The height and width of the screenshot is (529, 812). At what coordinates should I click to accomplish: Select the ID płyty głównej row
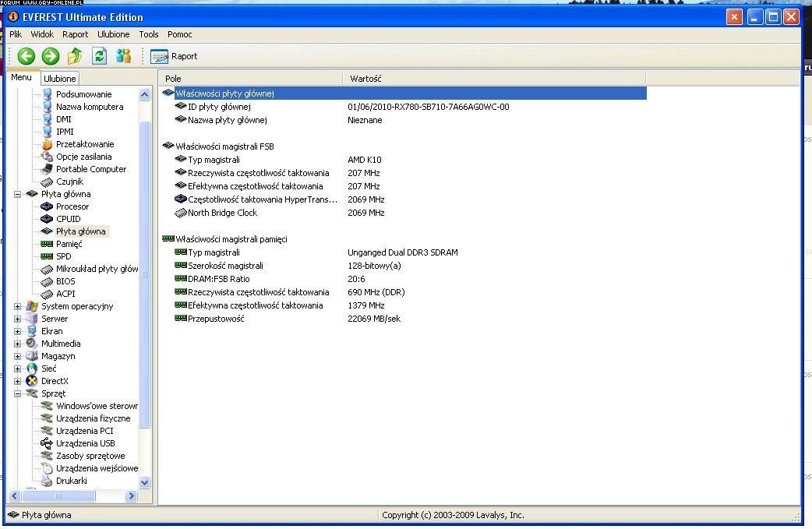click(x=404, y=107)
